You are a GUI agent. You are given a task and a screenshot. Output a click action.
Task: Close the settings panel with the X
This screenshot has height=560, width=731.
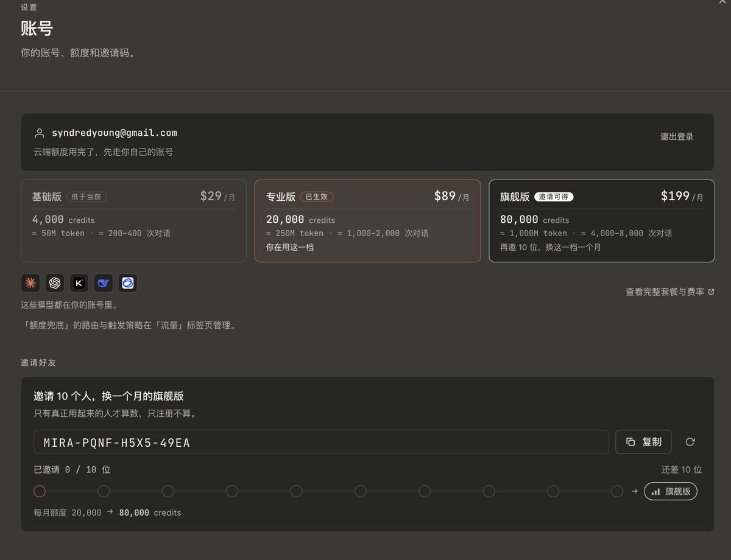pyautogui.click(x=723, y=2)
